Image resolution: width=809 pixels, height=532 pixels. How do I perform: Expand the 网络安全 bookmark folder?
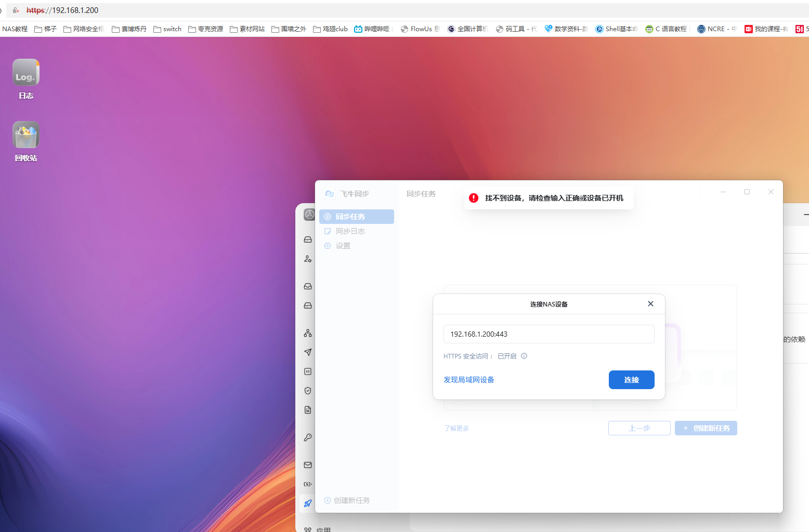[84, 29]
